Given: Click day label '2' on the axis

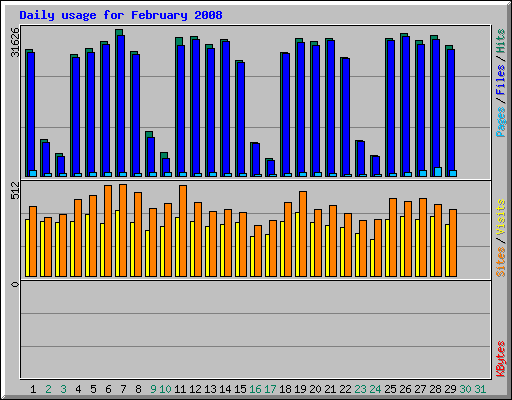Looking at the screenshot, I should 48,389.
